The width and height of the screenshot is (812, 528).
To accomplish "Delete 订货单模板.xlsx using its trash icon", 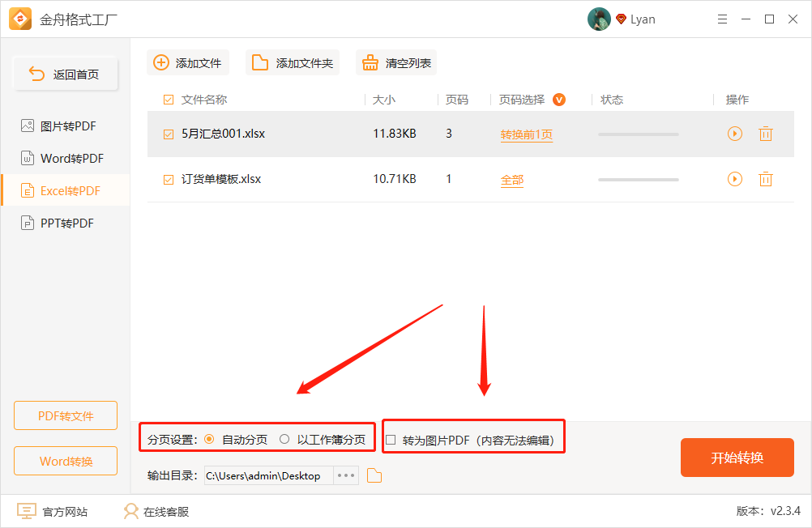I will coord(766,179).
